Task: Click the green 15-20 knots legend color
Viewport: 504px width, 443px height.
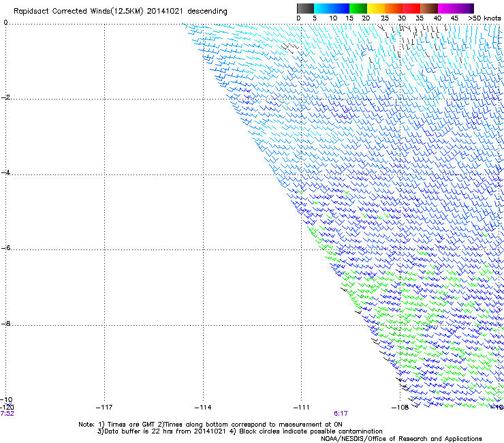Action: [358, 8]
